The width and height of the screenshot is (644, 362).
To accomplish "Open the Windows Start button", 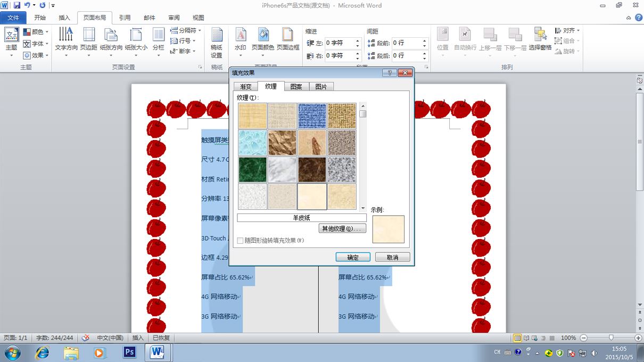I will pyautogui.click(x=12, y=352).
